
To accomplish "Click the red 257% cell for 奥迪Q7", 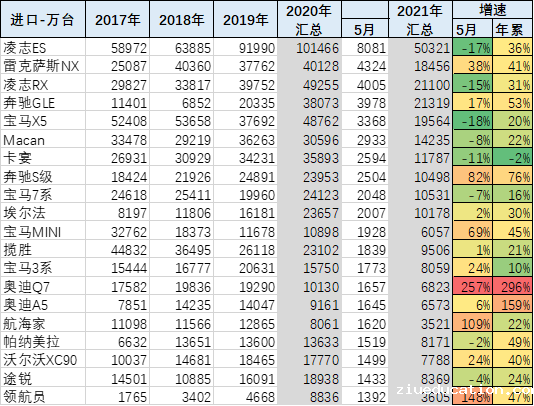I will [473, 286].
